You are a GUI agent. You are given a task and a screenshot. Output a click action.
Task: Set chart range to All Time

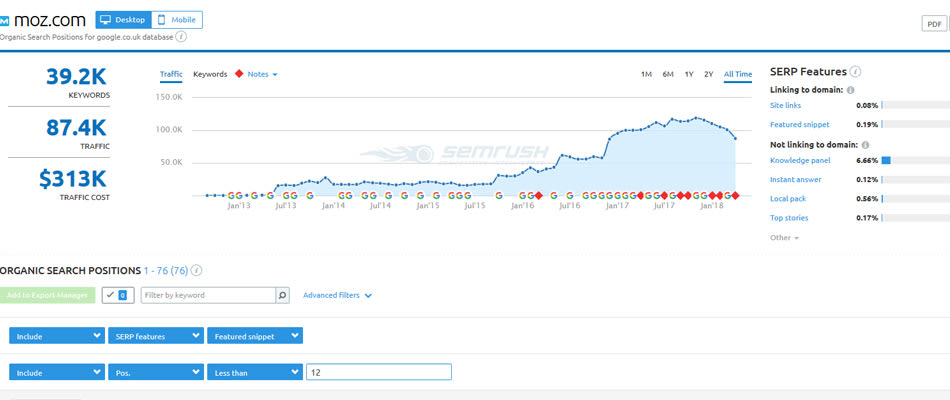point(738,74)
